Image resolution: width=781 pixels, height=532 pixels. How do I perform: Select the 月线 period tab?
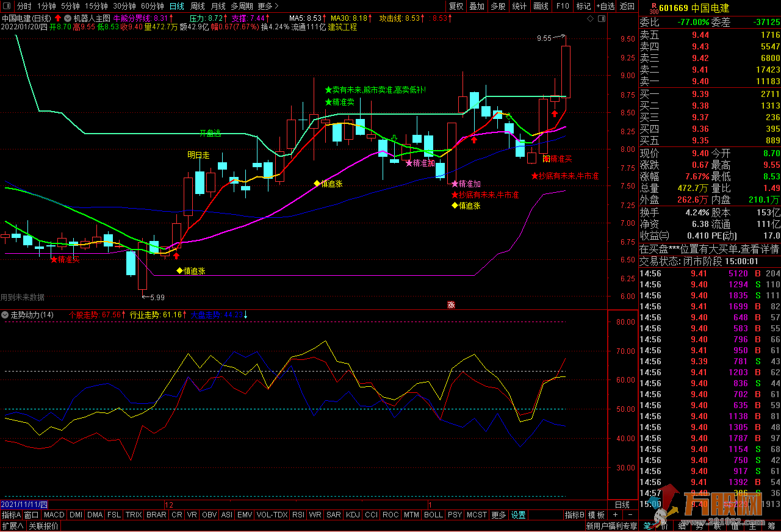pyautogui.click(x=218, y=6)
